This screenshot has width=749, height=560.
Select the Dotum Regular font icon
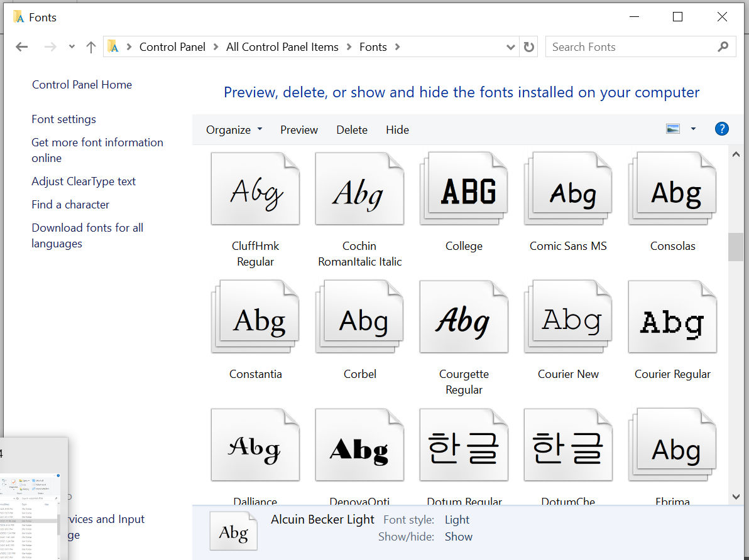pyautogui.click(x=464, y=444)
